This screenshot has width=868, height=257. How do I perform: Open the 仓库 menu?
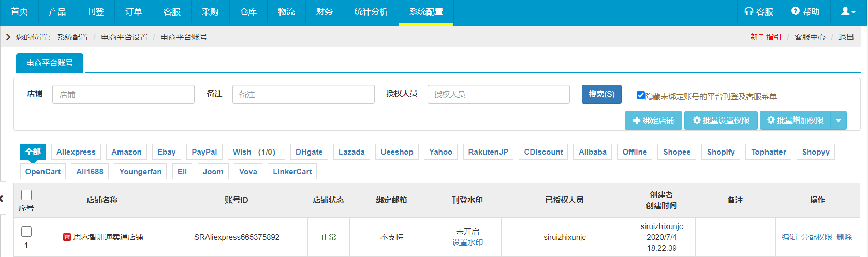click(x=248, y=12)
